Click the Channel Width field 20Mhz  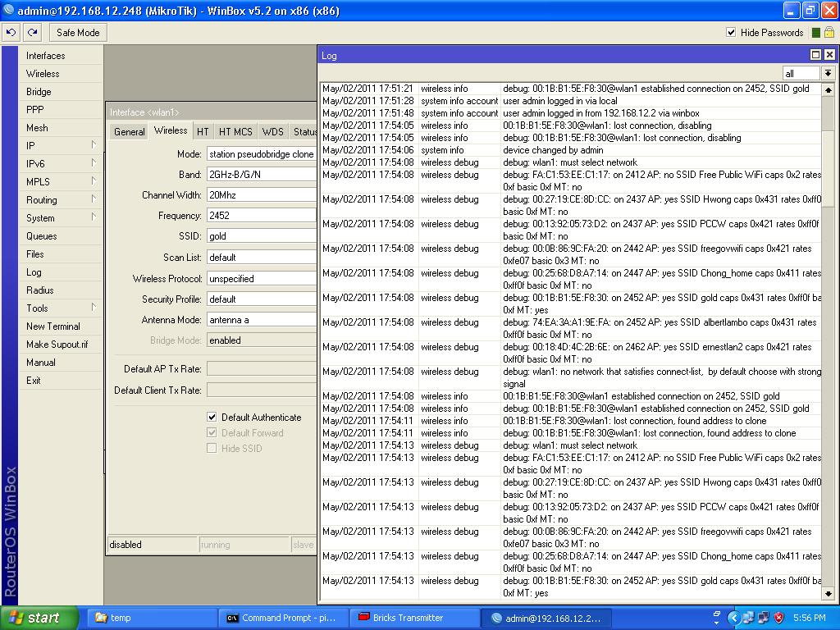[262, 195]
